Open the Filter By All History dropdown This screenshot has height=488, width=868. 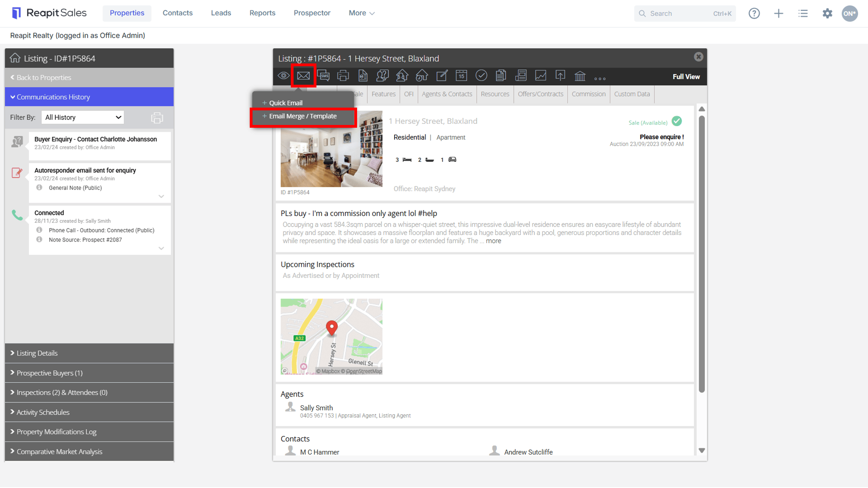[82, 117]
